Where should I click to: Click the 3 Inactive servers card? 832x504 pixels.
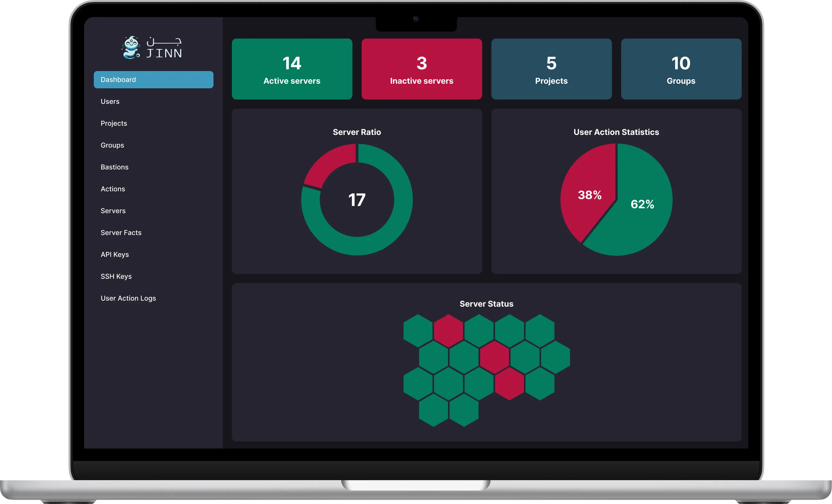pyautogui.click(x=421, y=69)
